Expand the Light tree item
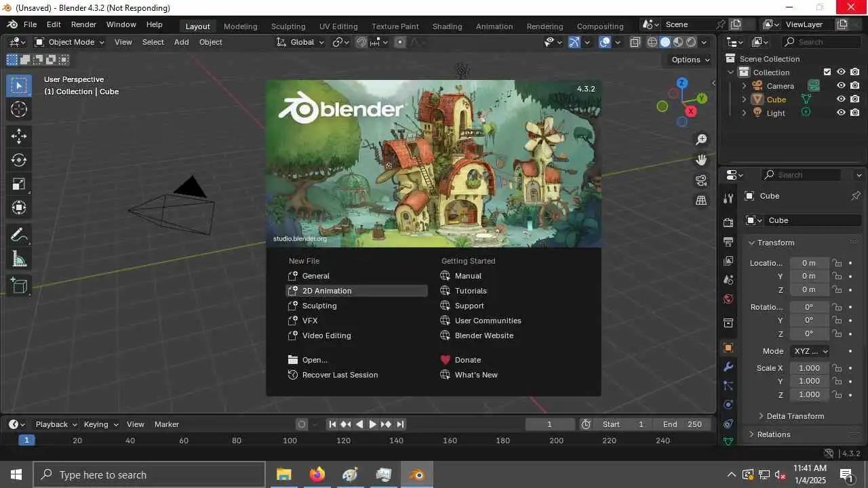 tap(744, 113)
